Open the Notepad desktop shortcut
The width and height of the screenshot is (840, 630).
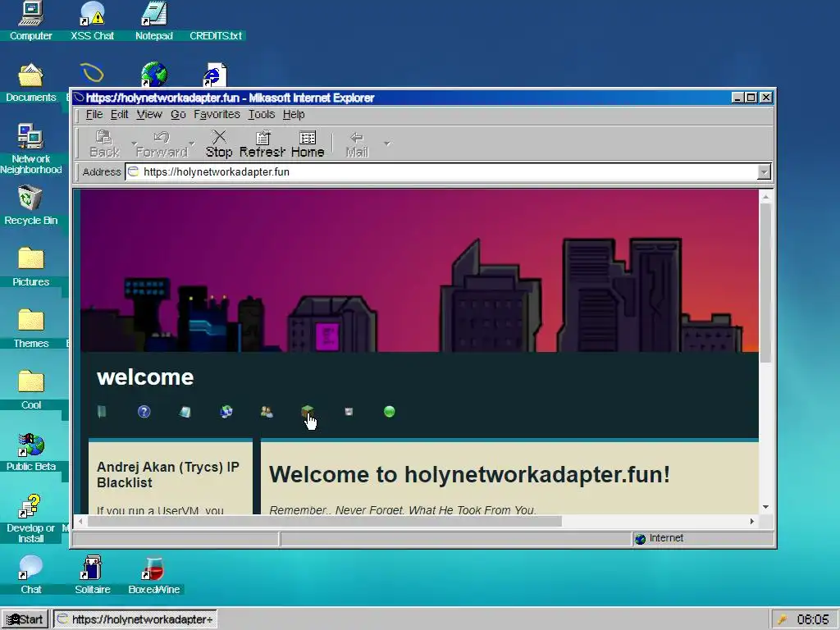point(153,21)
